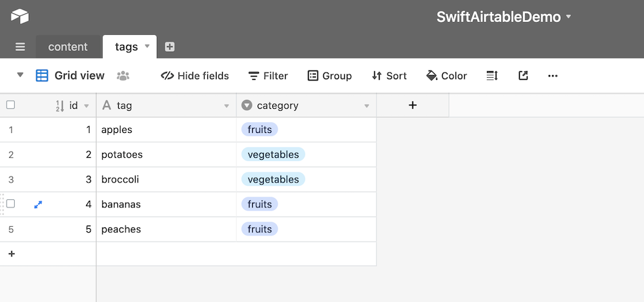Tick the select-all checkbox in header

pos(11,105)
